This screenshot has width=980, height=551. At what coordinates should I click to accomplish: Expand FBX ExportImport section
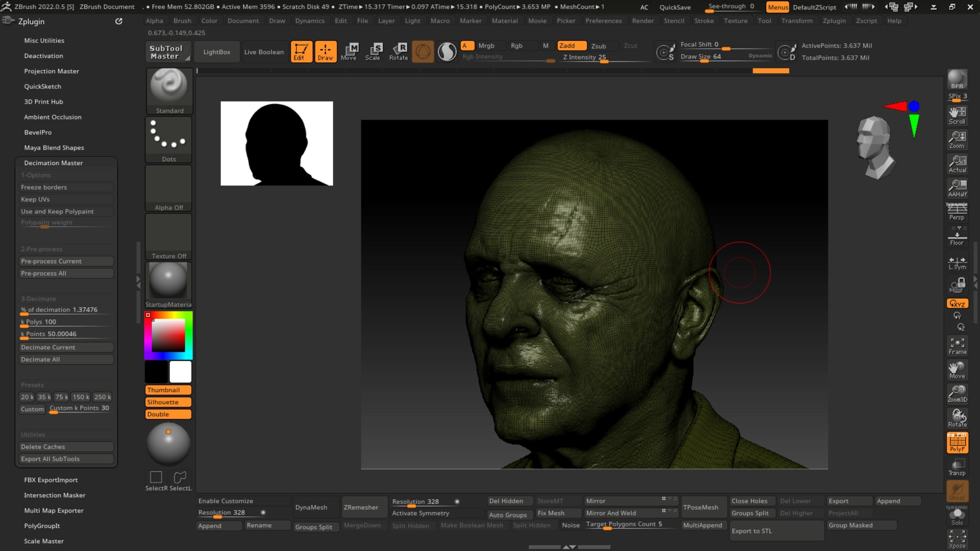point(51,480)
